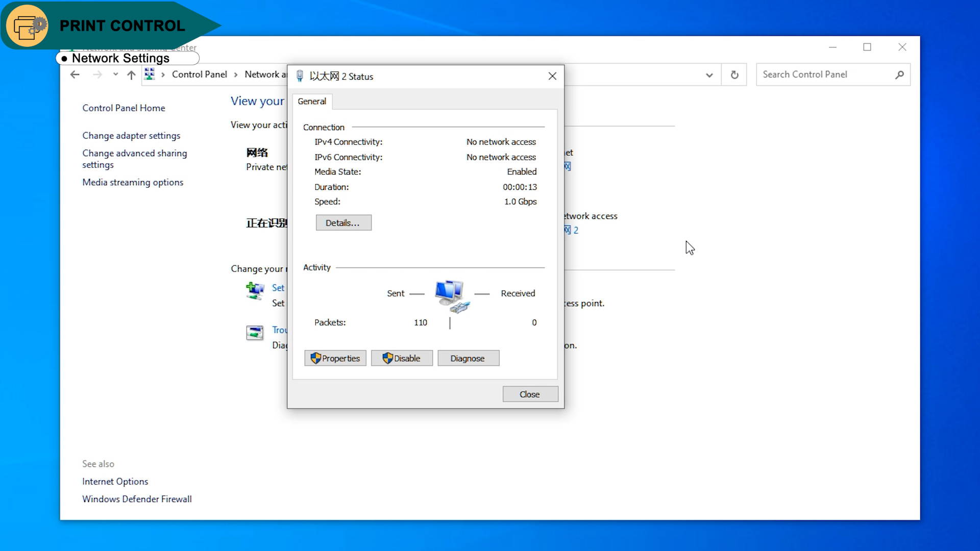The image size is (980, 551).
Task: Maximize the Control Panel window
Action: [x=867, y=47]
